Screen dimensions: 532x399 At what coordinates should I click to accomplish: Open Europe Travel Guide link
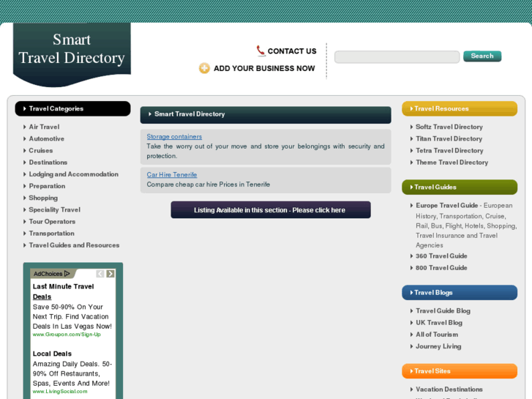[447, 206]
